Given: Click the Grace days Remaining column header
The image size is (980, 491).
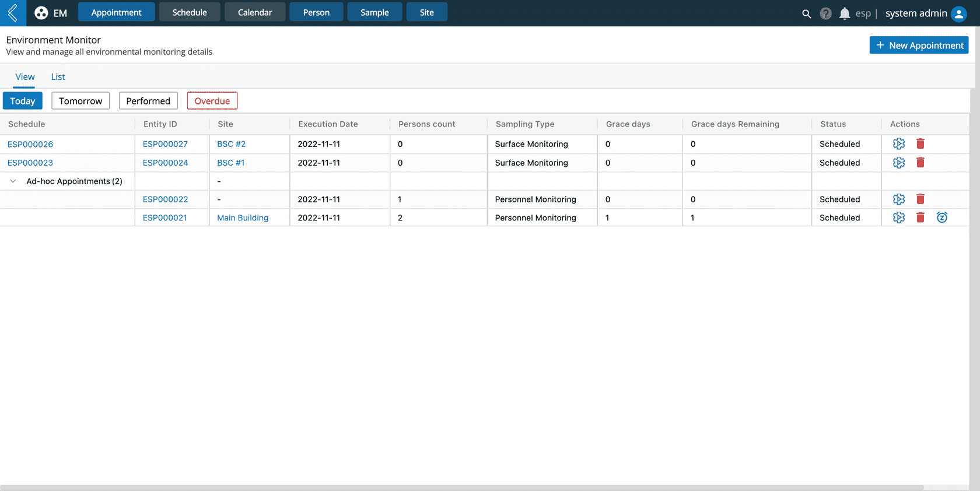Looking at the screenshot, I should point(735,124).
